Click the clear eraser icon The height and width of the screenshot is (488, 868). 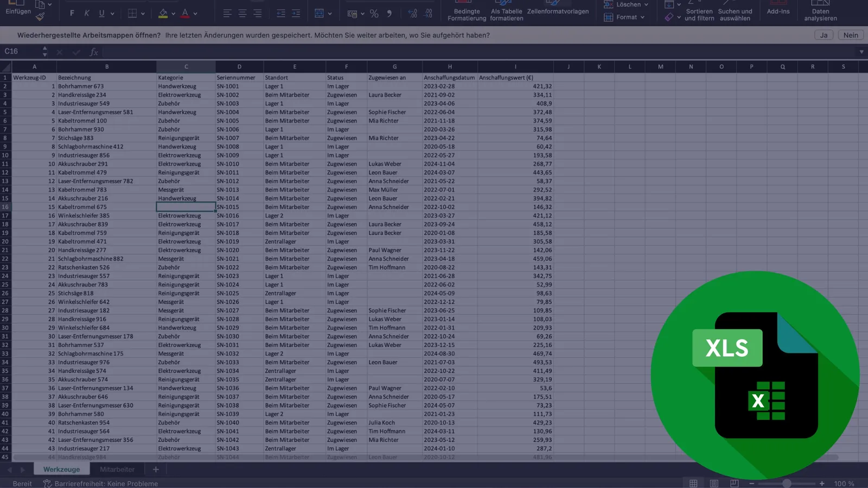point(669,17)
